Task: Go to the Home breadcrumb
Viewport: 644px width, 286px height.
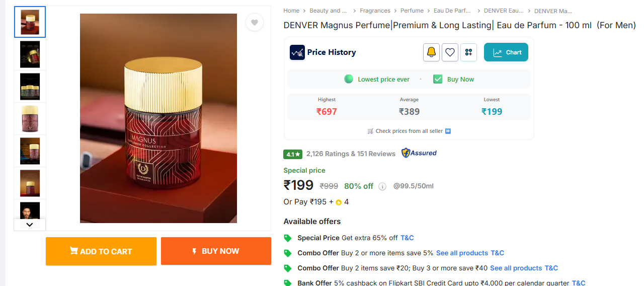Action: (291, 11)
